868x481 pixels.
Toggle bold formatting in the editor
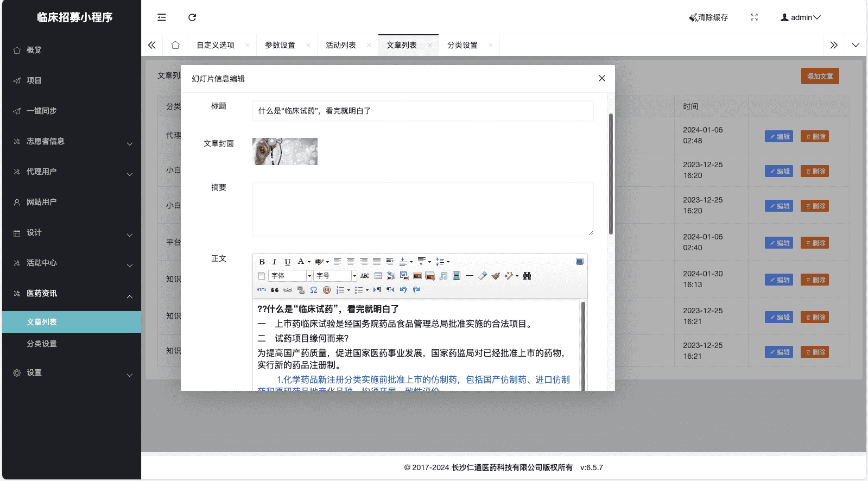pos(262,262)
